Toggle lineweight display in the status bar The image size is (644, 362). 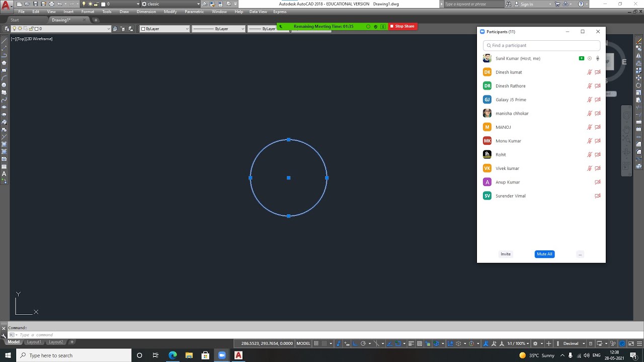(x=411, y=343)
